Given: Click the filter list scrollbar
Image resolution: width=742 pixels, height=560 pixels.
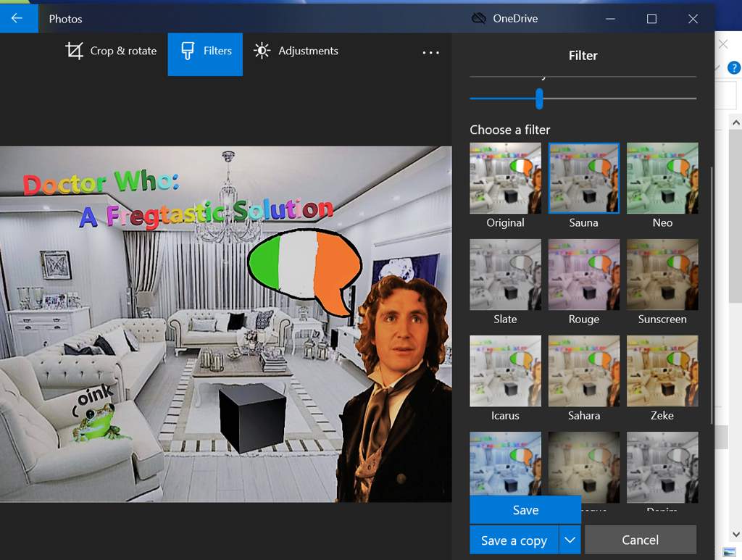Looking at the screenshot, I should tap(712, 296).
